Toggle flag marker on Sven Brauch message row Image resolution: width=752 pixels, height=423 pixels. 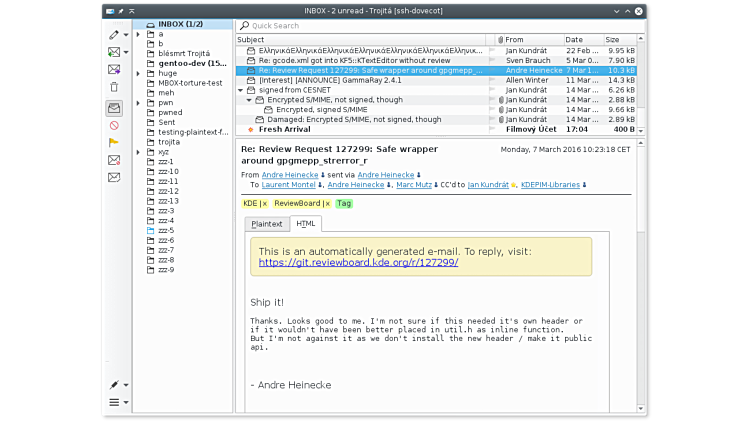490,60
